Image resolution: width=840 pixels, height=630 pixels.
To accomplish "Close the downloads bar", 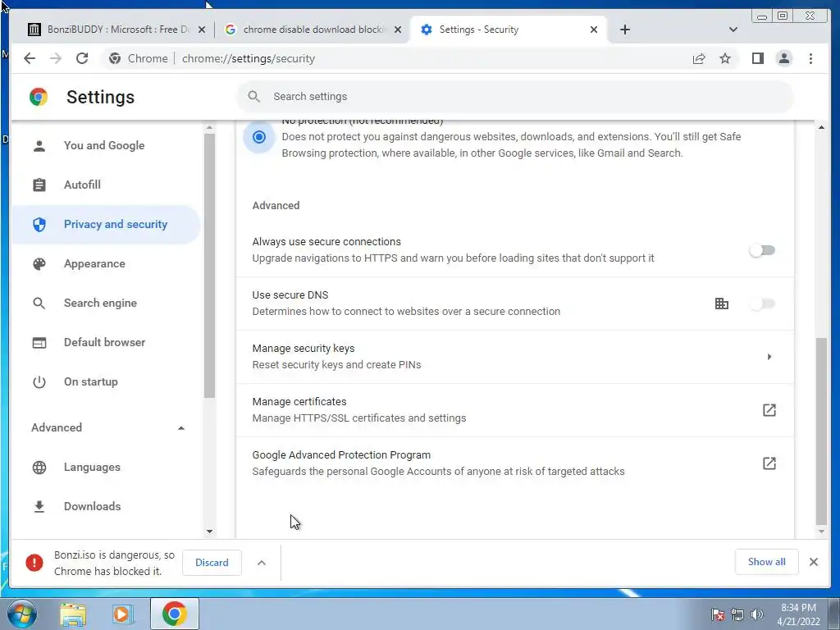I will pos(813,562).
